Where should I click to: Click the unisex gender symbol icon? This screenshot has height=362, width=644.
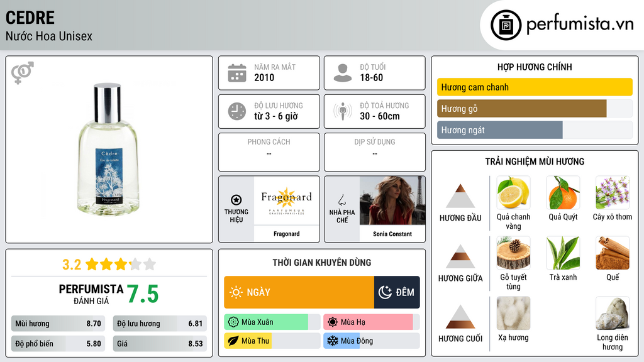(x=23, y=73)
